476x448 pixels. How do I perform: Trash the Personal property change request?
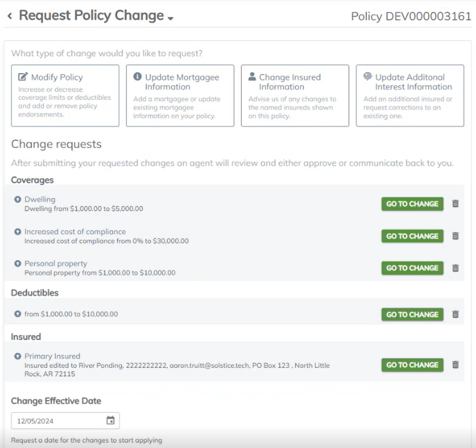click(x=455, y=268)
